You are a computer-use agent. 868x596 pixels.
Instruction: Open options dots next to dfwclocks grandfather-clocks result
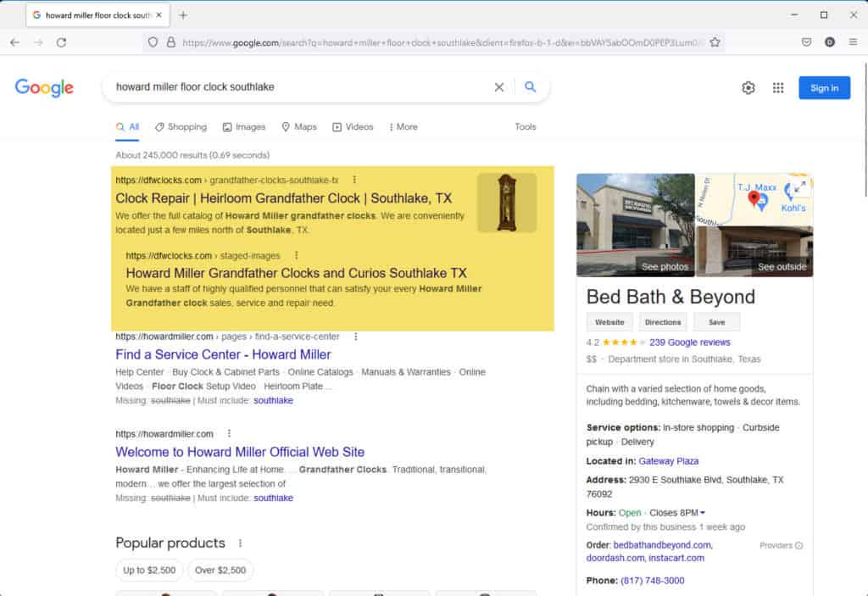click(x=354, y=180)
